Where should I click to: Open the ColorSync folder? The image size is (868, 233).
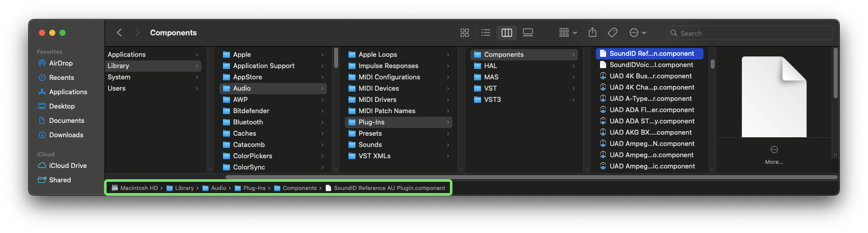[x=273, y=167]
